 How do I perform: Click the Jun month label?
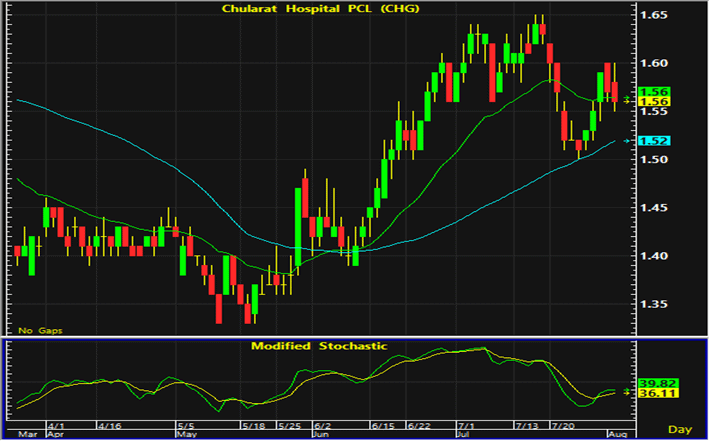pos(321,435)
